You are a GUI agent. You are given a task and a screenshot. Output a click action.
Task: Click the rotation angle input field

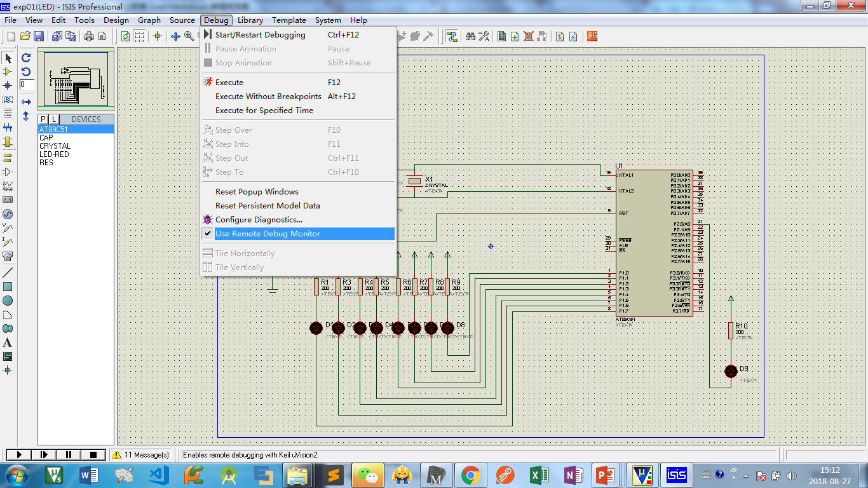[x=27, y=85]
